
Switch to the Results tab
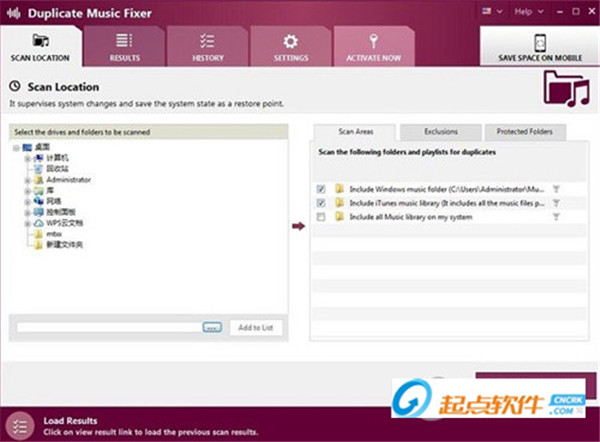coord(124,47)
